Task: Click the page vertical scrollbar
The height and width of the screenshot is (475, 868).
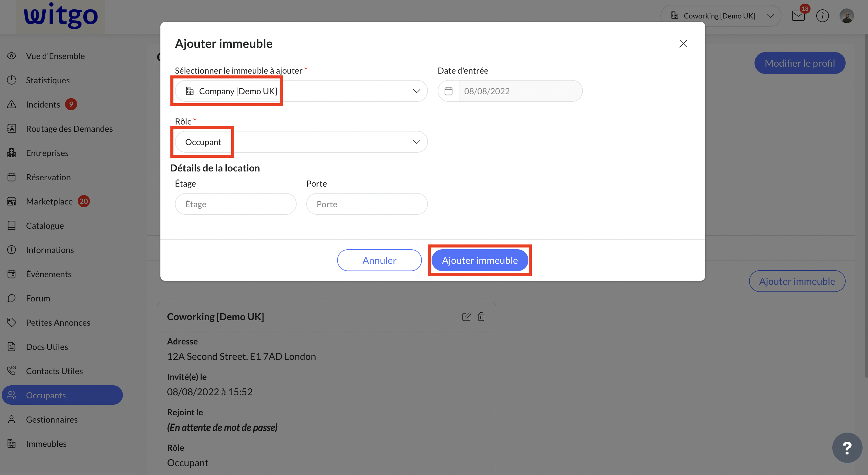Action: pos(866,206)
